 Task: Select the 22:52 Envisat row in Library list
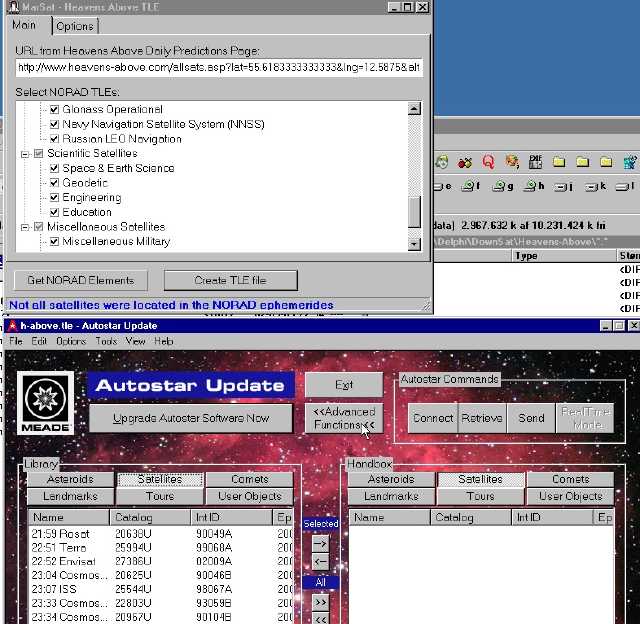tap(161, 561)
